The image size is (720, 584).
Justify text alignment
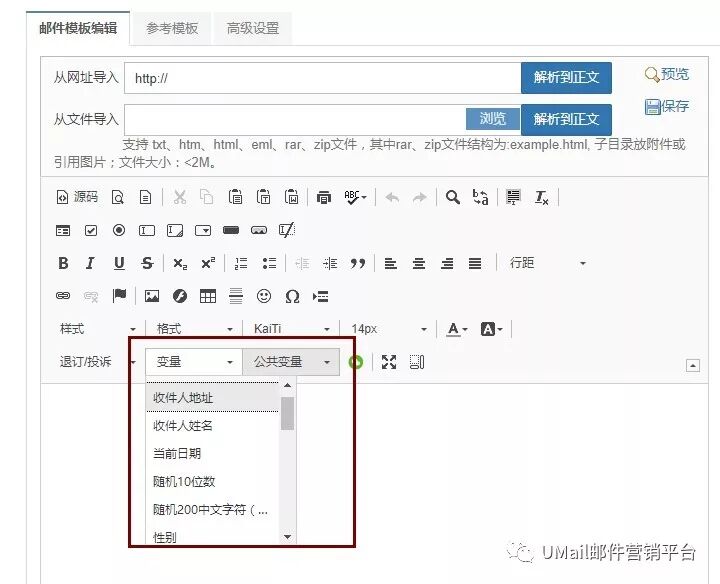pos(475,263)
